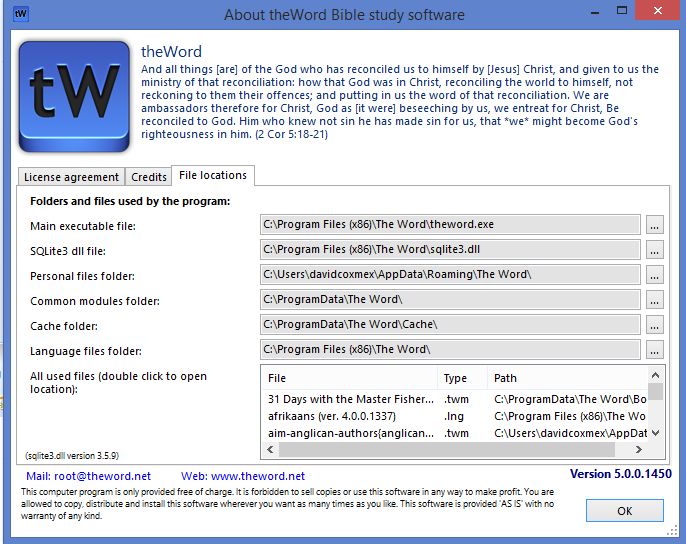Browse for Cache folder location
The image size is (686, 544).
654,324
